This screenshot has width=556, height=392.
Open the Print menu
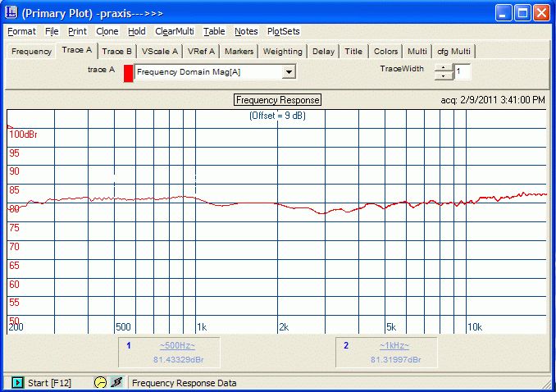pyautogui.click(x=77, y=31)
